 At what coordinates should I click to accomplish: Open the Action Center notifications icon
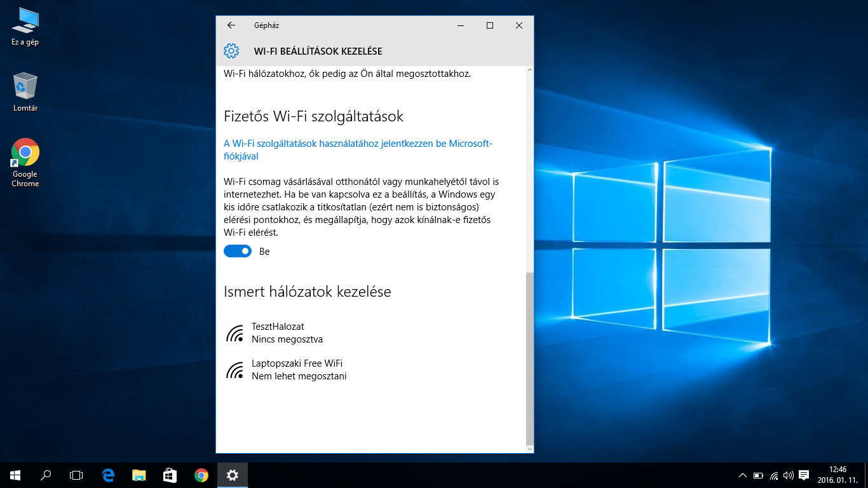[804, 475]
